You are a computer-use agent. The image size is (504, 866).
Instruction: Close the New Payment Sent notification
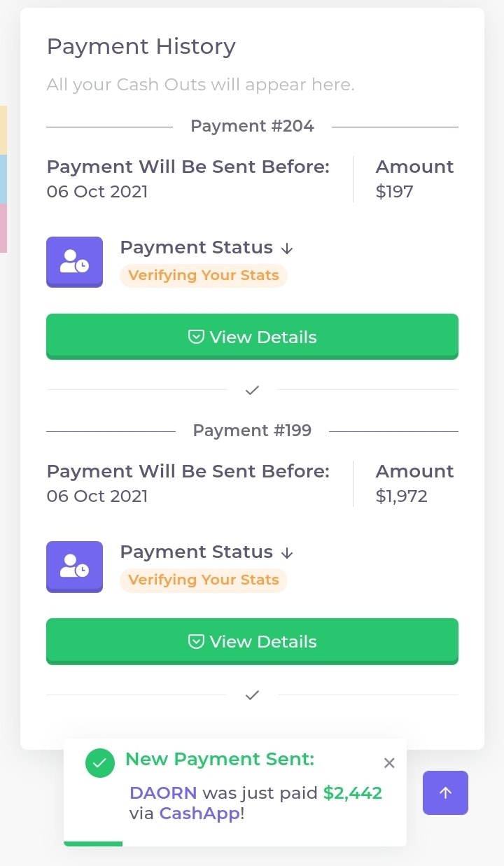tap(390, 763)
